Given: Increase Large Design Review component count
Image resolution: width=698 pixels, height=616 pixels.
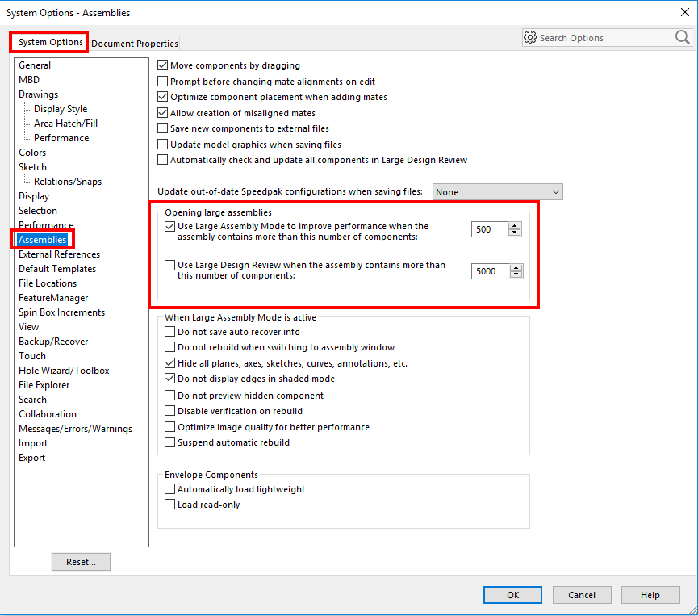Looking at the screenshot, I should coord(516,268).
